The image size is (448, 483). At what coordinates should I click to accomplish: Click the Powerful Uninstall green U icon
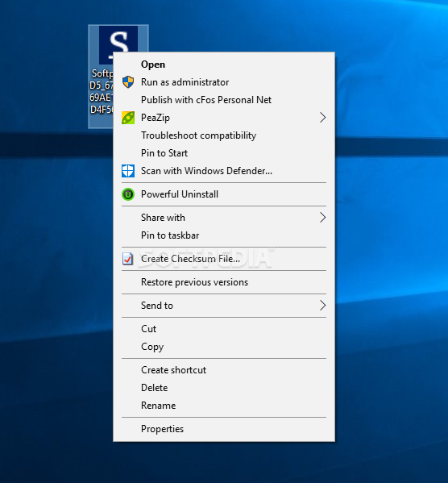128,194
